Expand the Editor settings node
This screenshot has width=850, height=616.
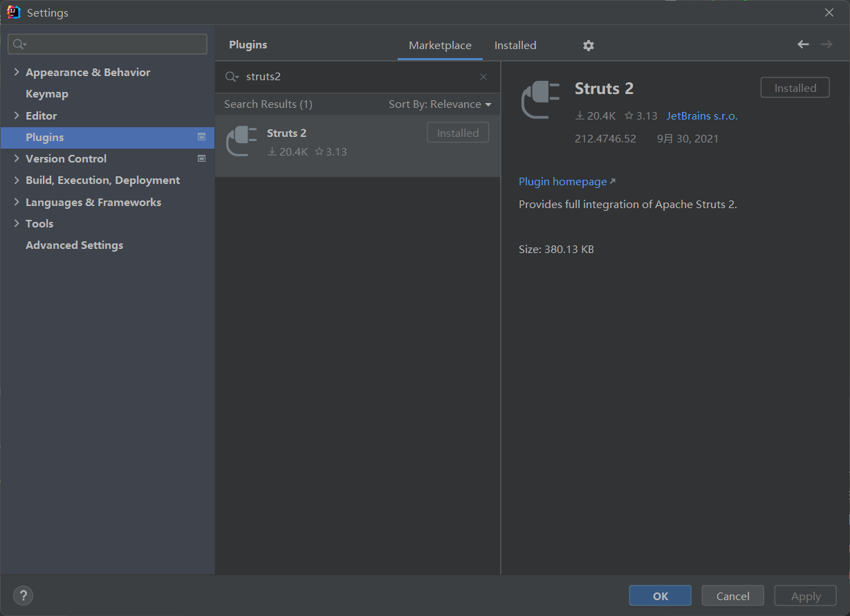(17, 115)
